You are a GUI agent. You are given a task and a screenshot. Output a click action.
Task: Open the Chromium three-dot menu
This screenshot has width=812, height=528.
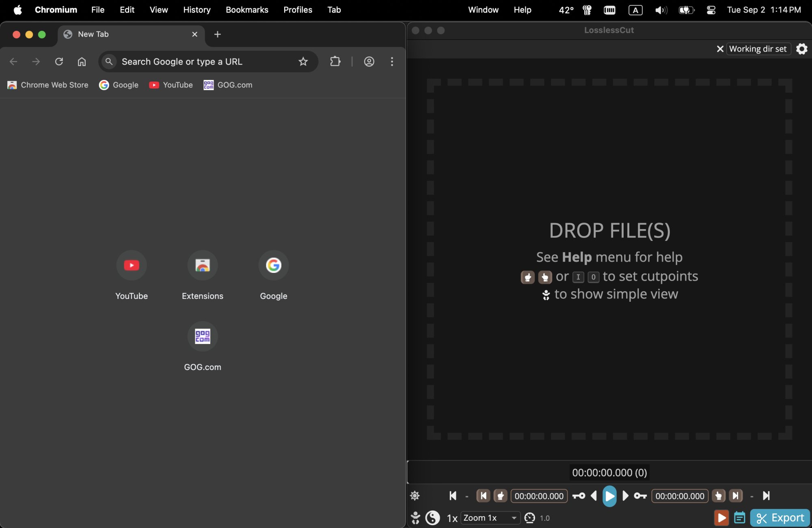(x=392, y=61)
